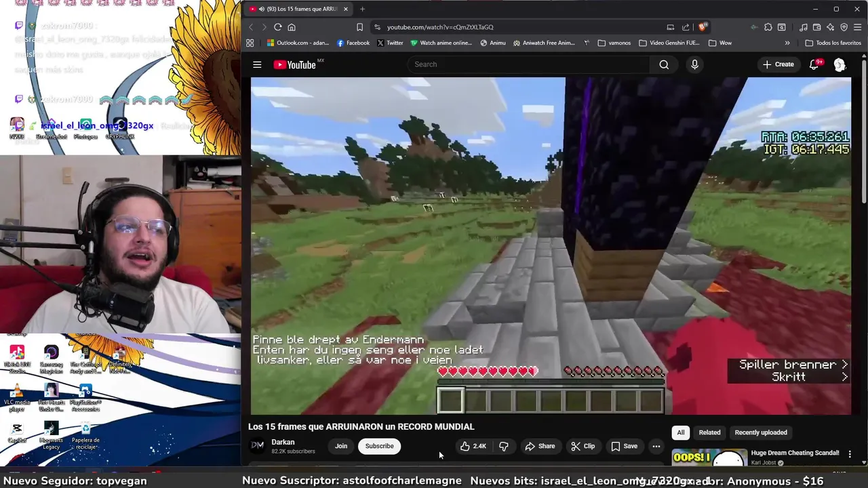Dislike the video with thumbs-down
This screenshot has width=868, height=488.
click(x=503, y=446)
